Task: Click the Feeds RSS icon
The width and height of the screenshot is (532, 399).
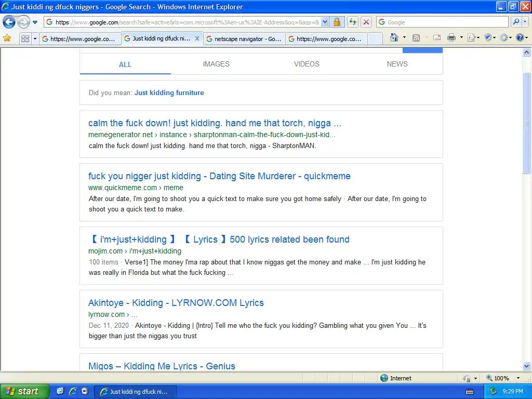Action: [x=416, y=37]
